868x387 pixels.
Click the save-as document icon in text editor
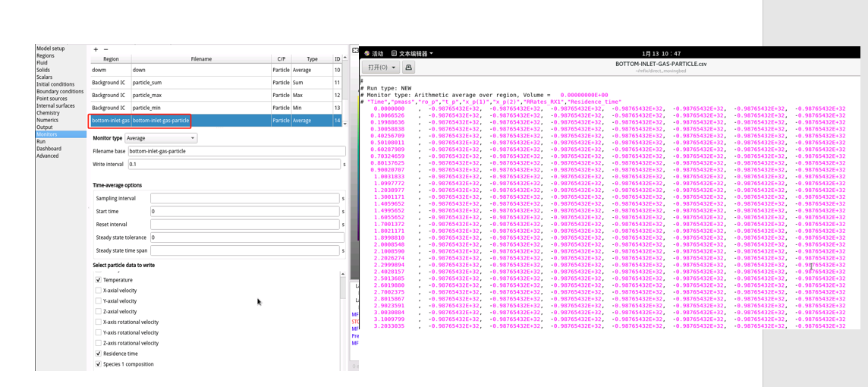click(x=408, y=67)
